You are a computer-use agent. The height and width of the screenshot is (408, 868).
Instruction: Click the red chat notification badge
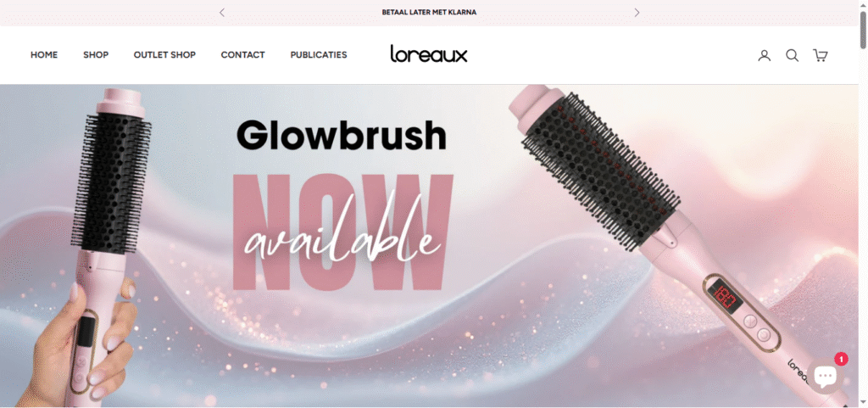842,360
